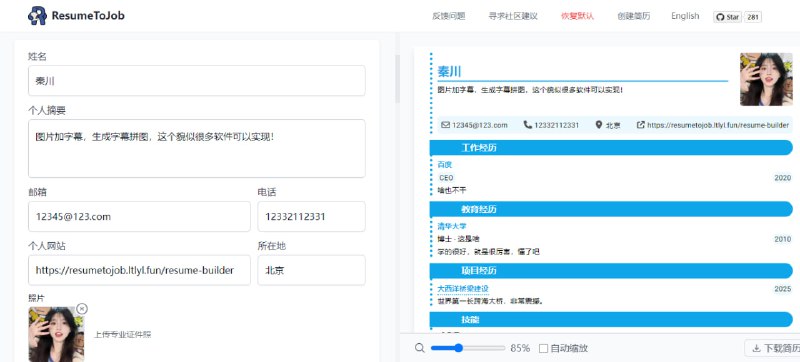800x362 pixels.
Task: Click the form panel vertical scrollbar
Action: tap(398, 79)
